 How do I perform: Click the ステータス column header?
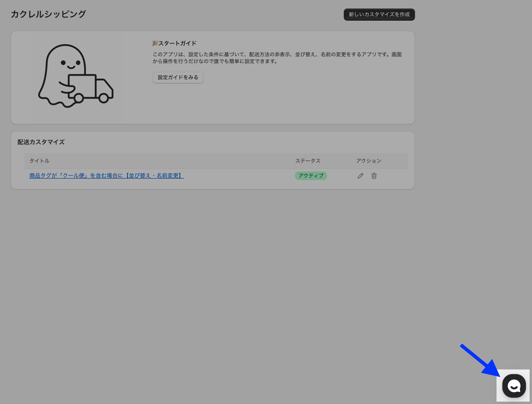[x=308, y=161]
